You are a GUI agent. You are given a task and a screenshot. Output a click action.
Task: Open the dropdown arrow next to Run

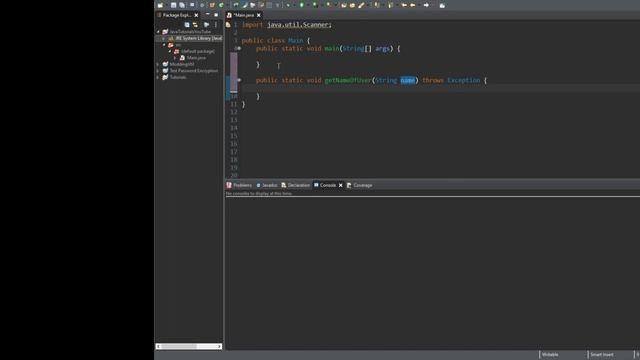pos(307,5)
